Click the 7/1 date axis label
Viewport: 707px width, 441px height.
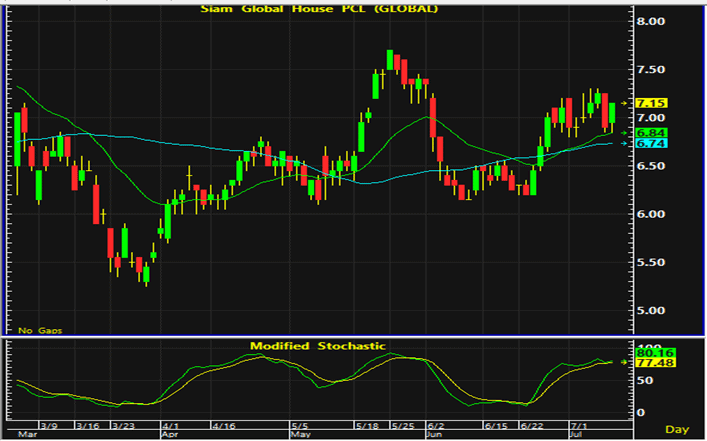[x=579, y=426]
